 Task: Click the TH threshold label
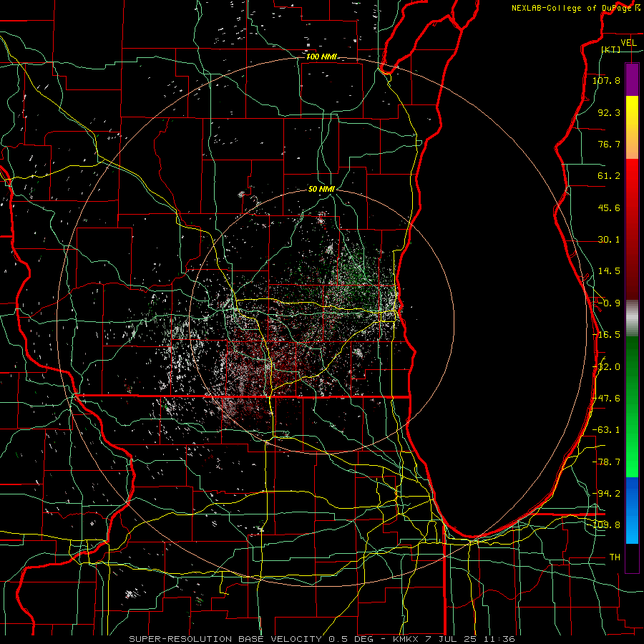coord(615,557)
